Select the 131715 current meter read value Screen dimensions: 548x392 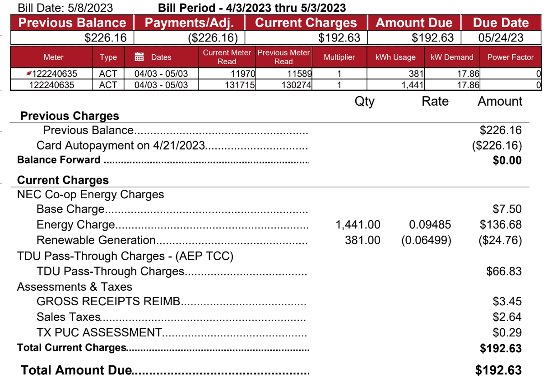239,85
